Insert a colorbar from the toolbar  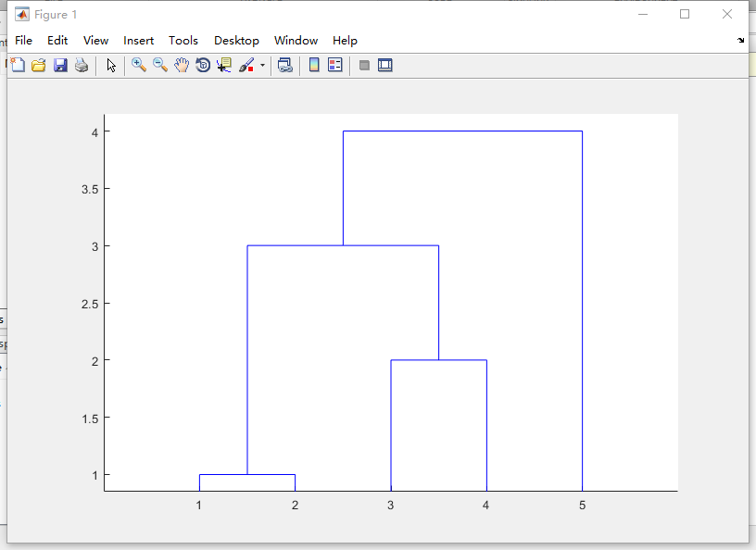[314, 65]
